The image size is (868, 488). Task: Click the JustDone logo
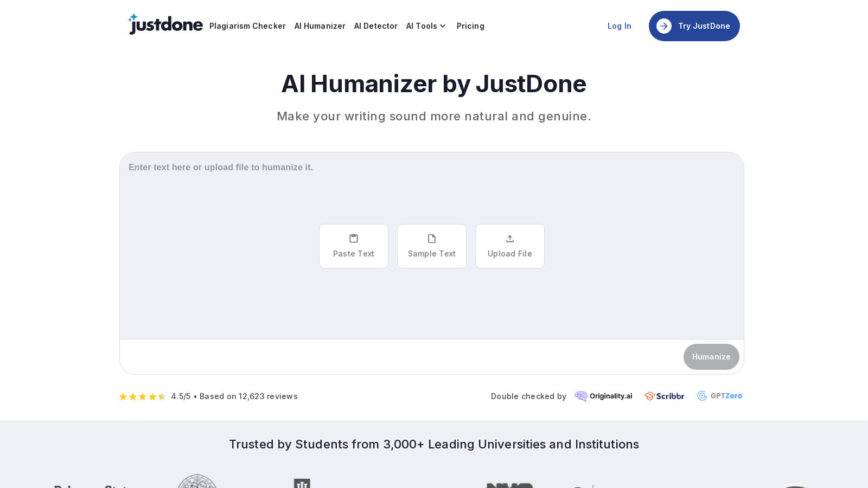[165, 24]
